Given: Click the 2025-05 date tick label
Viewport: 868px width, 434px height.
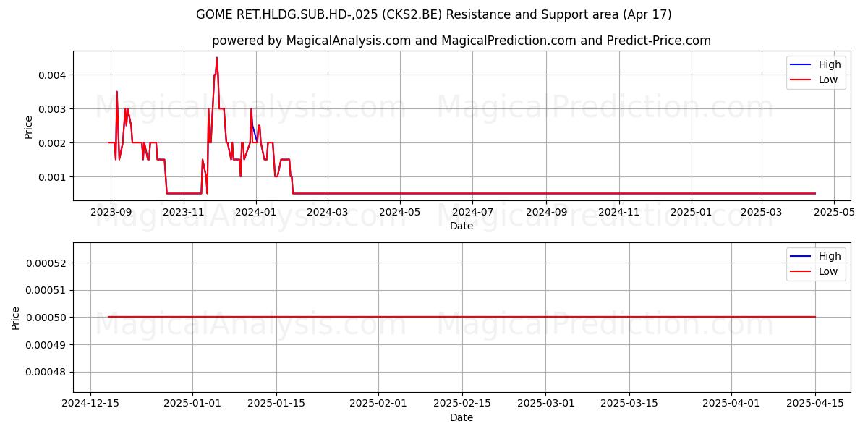Looking at the screenshot, I should click(834, 213).
